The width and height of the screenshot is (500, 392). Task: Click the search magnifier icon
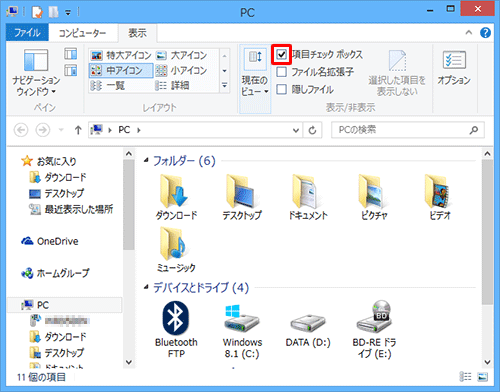coord(474,130)
